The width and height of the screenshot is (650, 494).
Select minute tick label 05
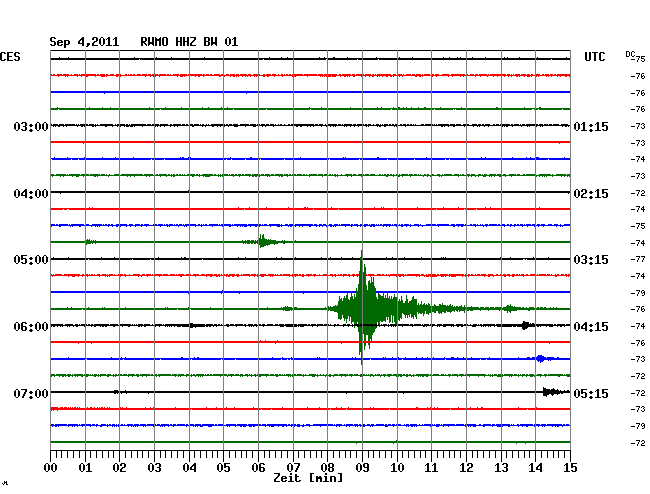[x=223, y=468]
